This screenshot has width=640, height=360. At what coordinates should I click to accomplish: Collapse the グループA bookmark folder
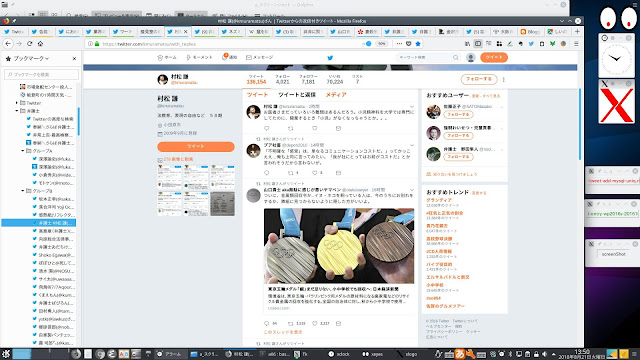pos(23,151)
